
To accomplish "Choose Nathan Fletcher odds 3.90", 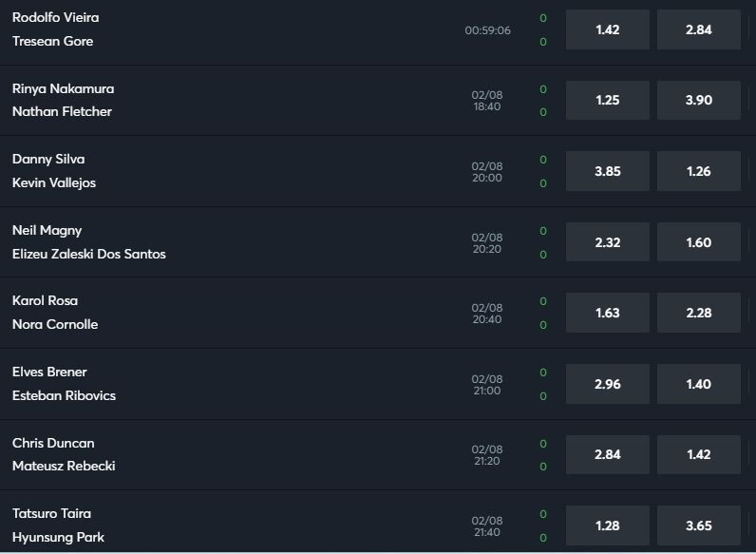I will coord(699,101).
